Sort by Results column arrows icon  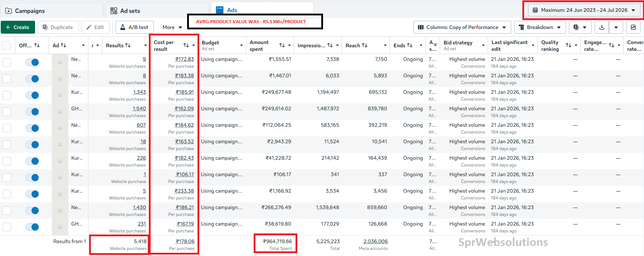(x=128, y=45)
